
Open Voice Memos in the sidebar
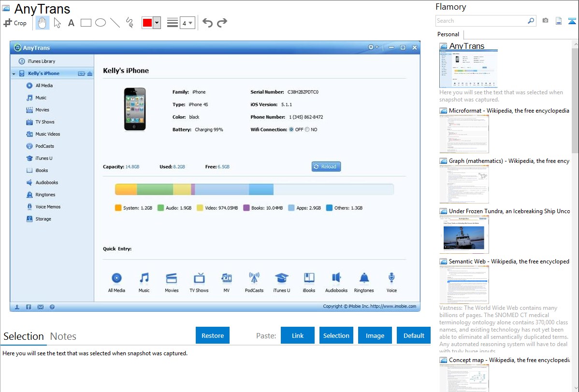pyautogui.click(x=43, y=207)
